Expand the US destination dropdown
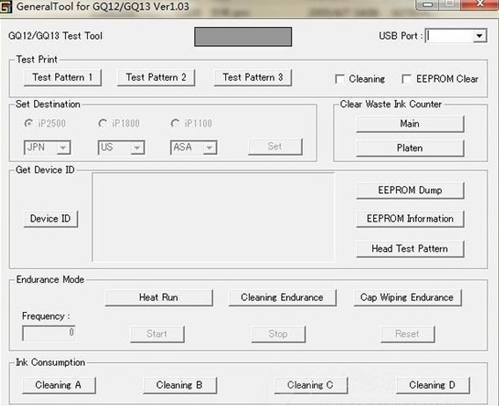499x406 pixels. pos(137,147)
